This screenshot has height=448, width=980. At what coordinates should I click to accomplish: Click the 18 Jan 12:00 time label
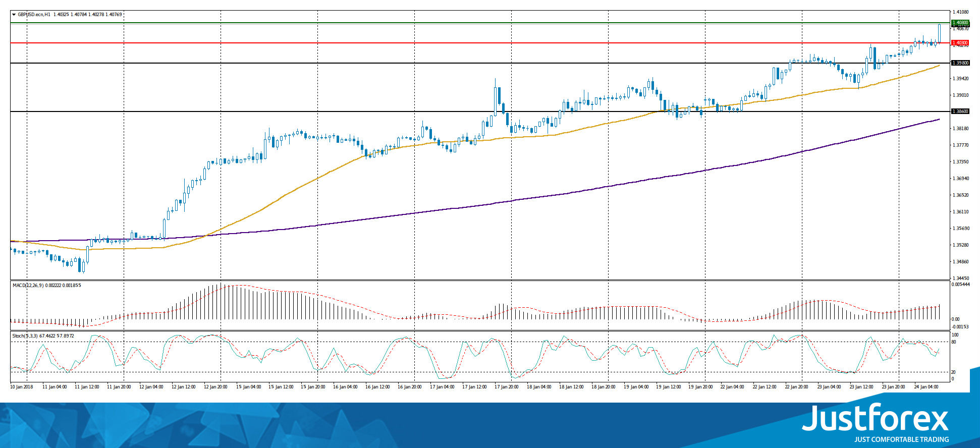(x=571, y=387)
